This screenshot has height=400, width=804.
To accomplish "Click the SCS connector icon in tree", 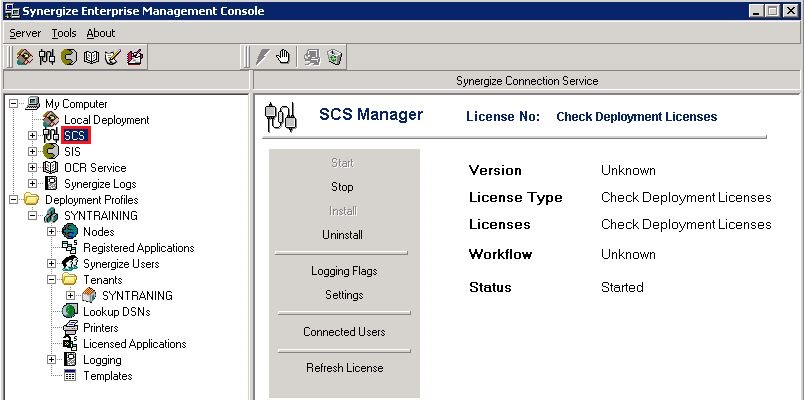I will point(51,136).
